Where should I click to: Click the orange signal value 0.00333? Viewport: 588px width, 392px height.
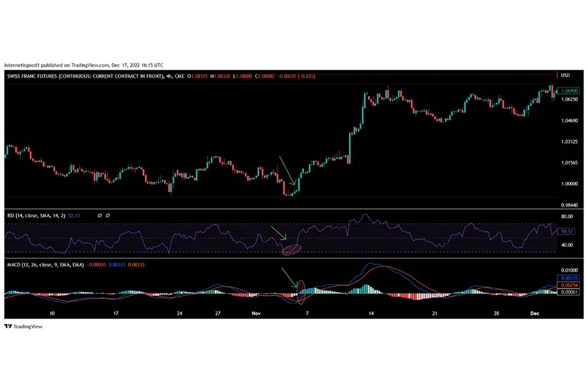(x=136, y=265)
